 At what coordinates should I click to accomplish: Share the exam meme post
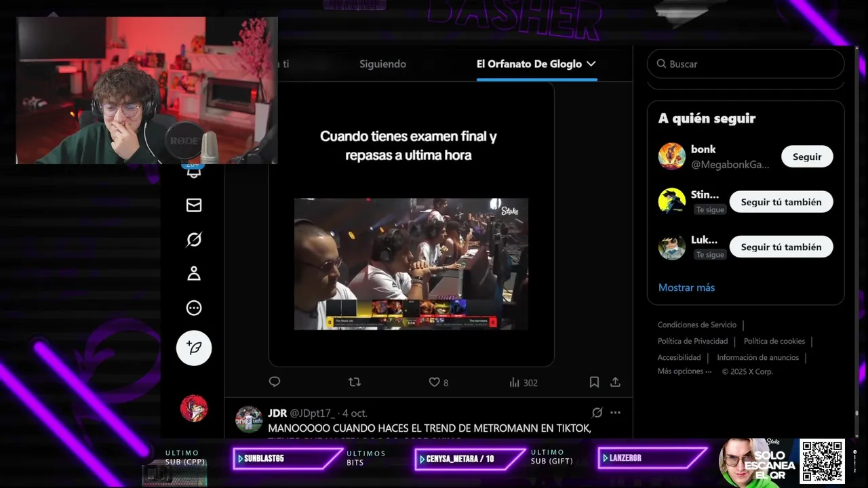pos(615,382)
